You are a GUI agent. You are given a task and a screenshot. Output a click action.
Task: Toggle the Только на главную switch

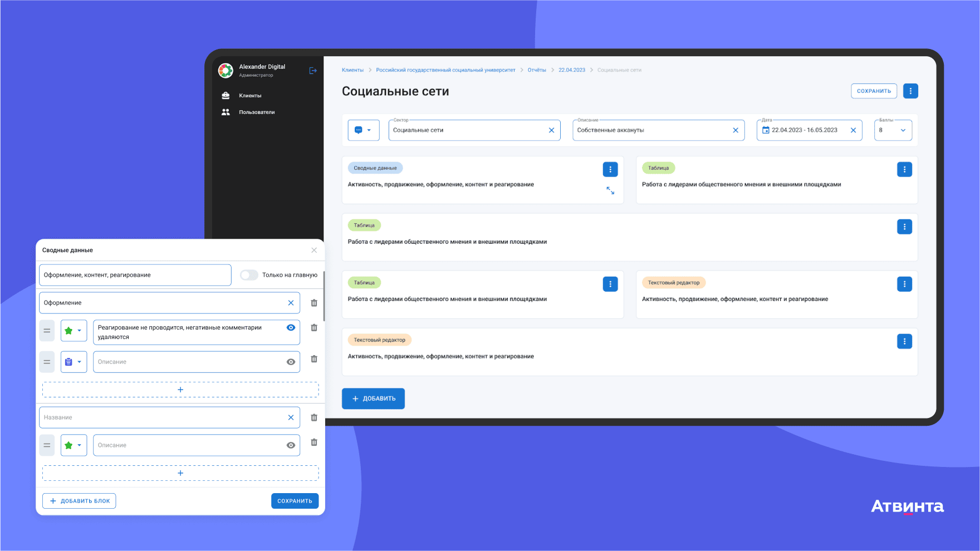tap(249, 275)
